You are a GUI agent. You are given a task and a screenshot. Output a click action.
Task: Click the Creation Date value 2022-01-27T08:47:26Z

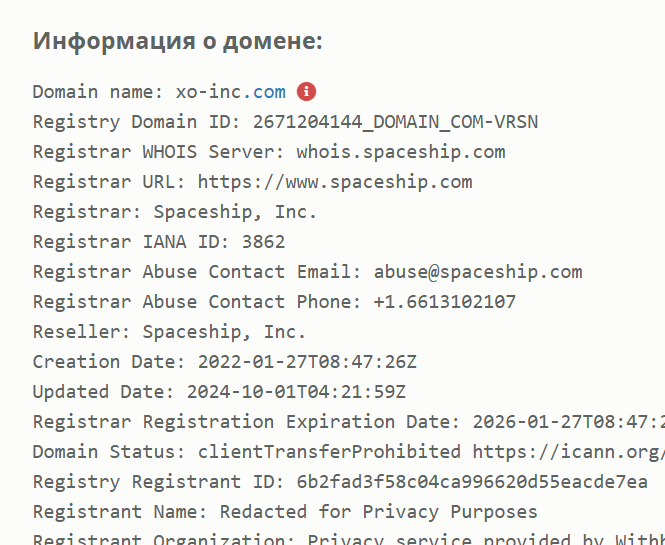pyautogui.click(x=307, y=362)
